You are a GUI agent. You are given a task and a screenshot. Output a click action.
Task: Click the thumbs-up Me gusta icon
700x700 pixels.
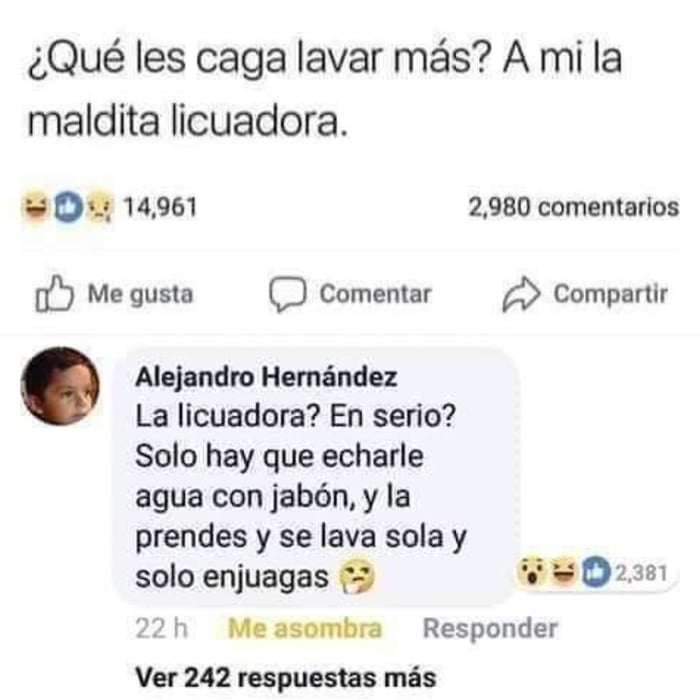tap(54, 293)
